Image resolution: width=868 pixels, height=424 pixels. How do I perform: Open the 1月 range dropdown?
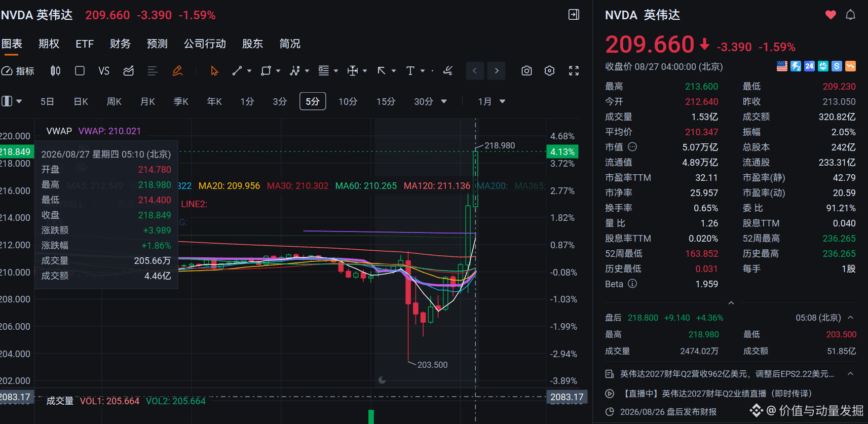click(x=492, y=102)
